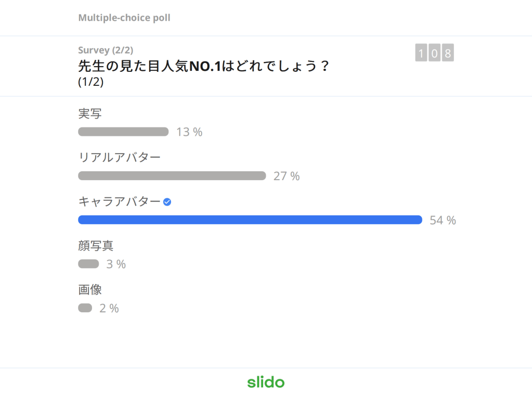Click the (1/2) indicator under the question

[x=90, y=82]
